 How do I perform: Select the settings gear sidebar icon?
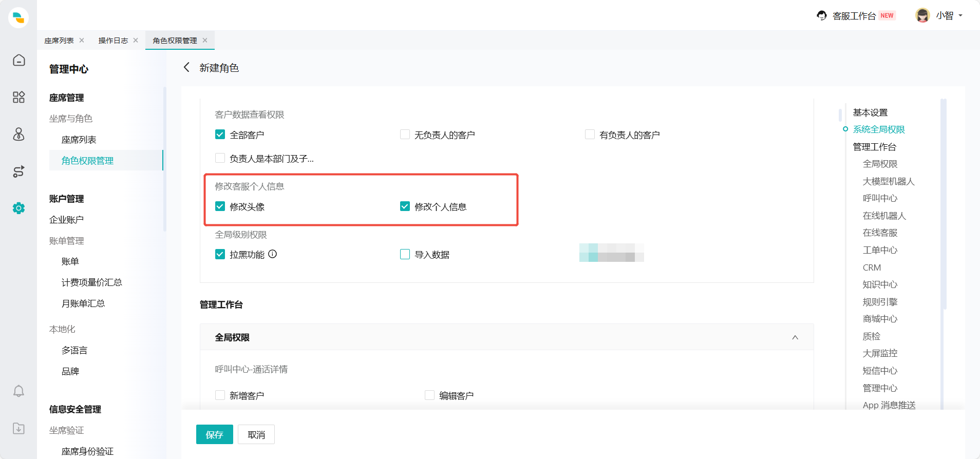19,208
